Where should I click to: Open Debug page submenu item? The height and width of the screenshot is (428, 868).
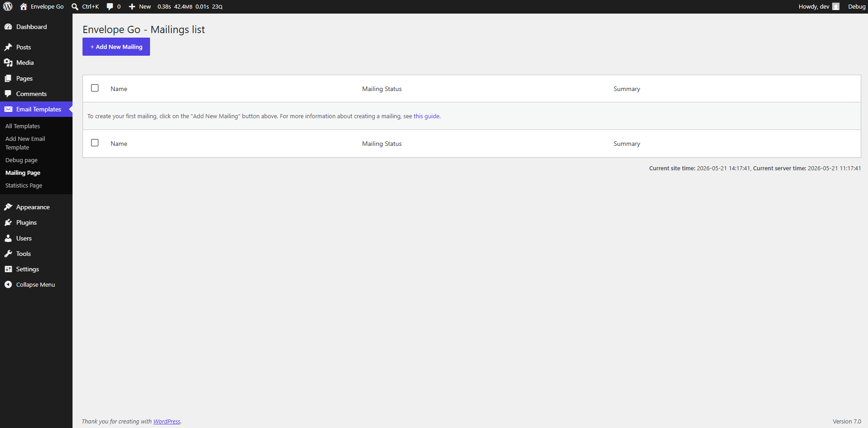point(21,160)
